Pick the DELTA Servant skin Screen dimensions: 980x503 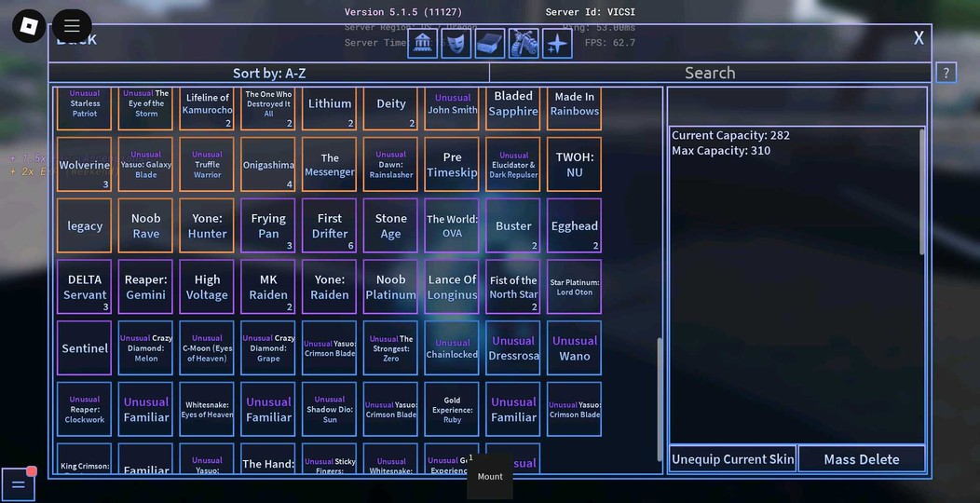(85, 287)
